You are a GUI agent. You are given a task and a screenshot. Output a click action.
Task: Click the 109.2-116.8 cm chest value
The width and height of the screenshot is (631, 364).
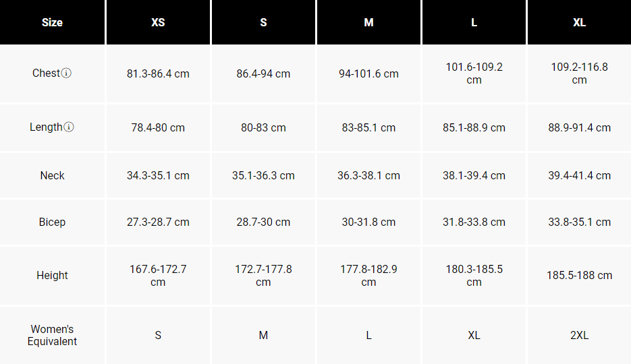tap(580, 73)
